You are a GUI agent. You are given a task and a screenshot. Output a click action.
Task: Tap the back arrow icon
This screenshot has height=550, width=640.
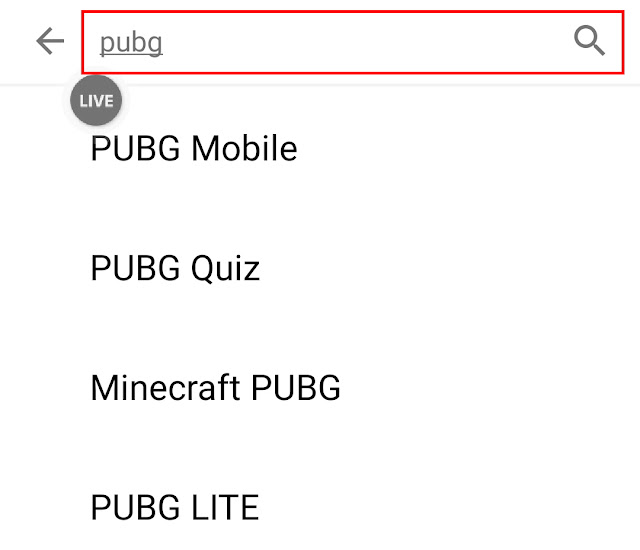50,41
